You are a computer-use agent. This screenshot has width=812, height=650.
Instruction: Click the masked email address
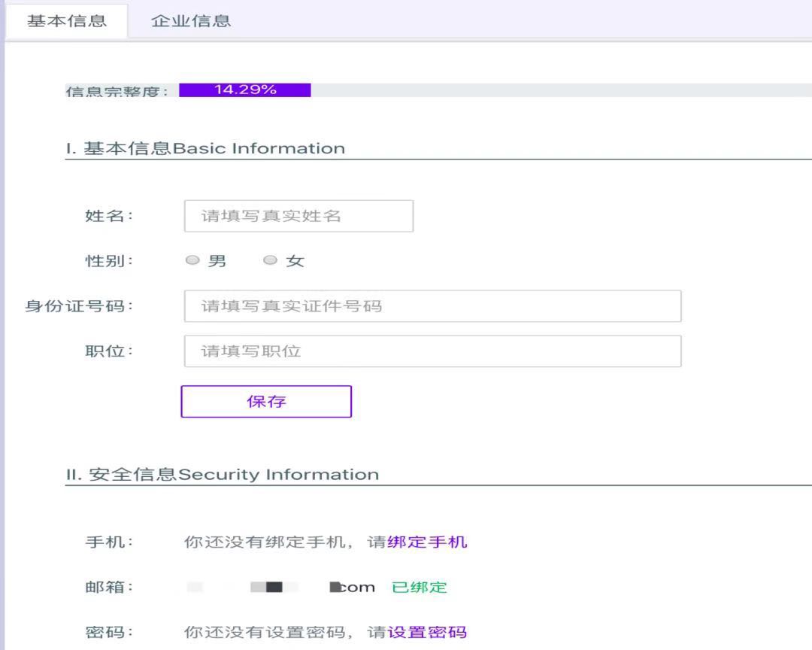pos(280,588)
